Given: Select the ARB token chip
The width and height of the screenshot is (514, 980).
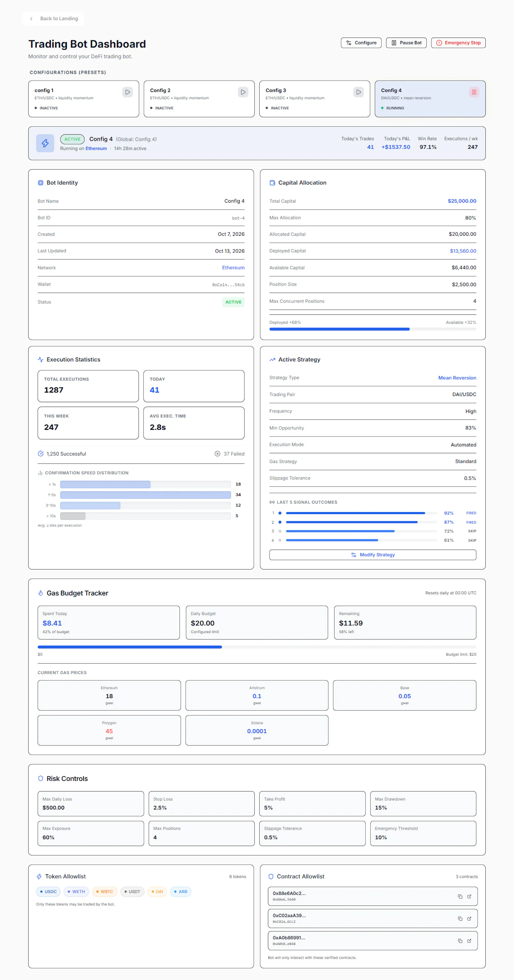Looking at the screenshot, I should coord(181,891).
